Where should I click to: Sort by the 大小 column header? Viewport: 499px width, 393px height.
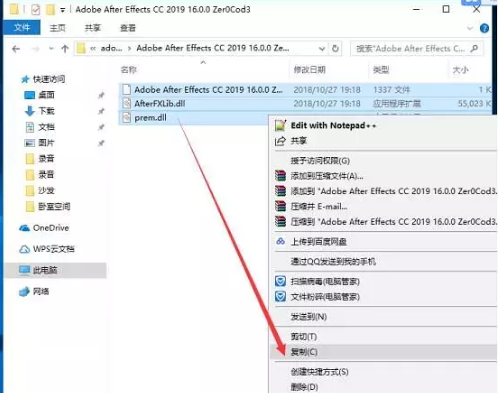click(460, 70)
